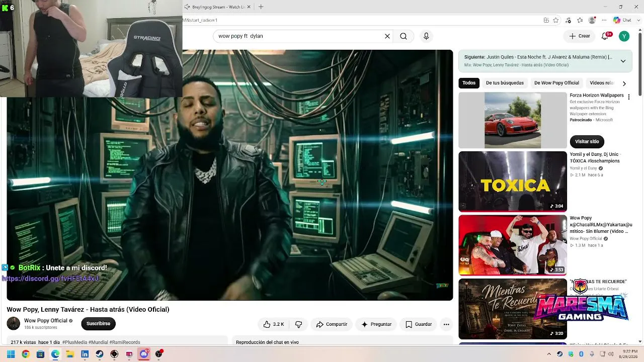Open Edge media control icon
Screen dimensions: 644x362
pos(568,20)
